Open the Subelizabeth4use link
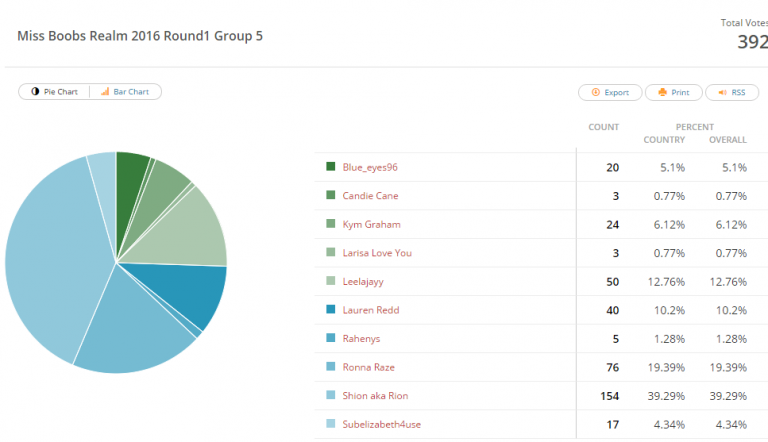 382,424
